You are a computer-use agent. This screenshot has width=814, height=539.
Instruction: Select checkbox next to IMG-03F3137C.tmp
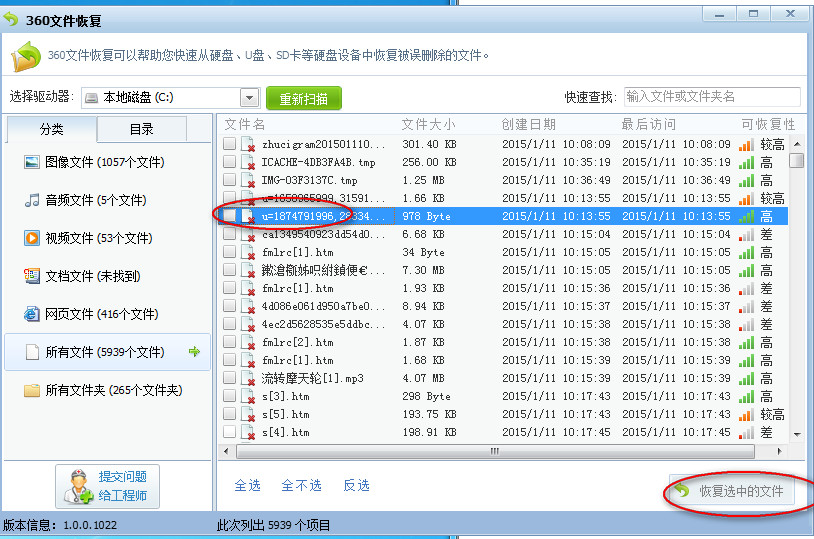230,180
